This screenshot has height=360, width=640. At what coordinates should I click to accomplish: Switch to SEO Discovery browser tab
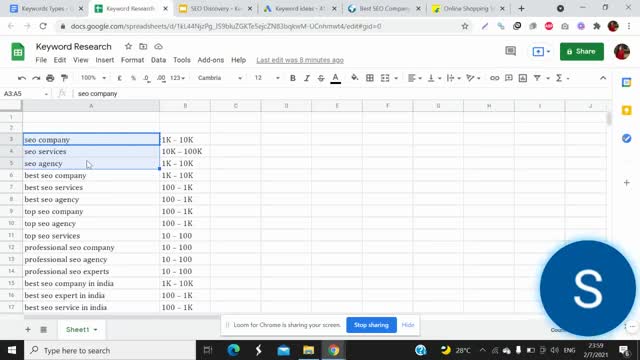coord(216,9)
